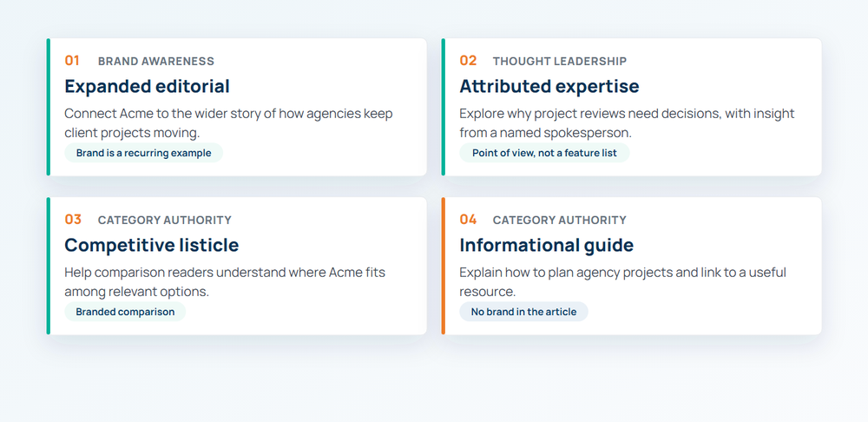Screen dimensions: 868x422
Task: Click the BRAND AWARENESS label
Action: click(x=156, y=62)
